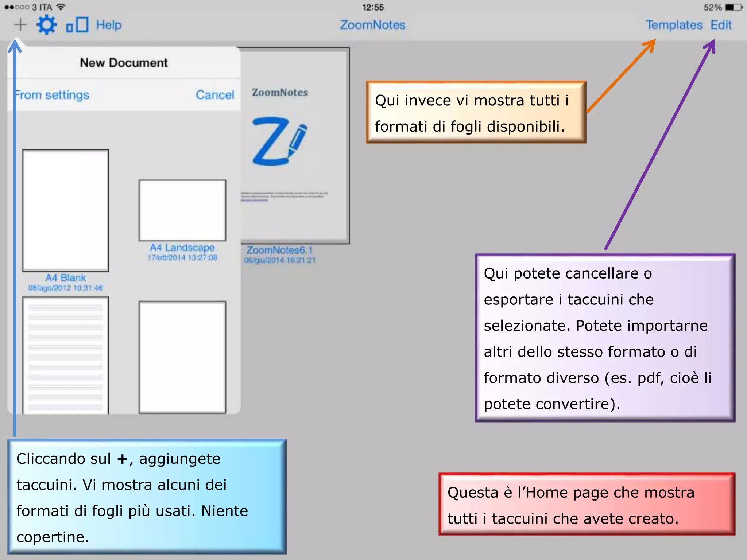Tap the plus icon to add notebook
This screenshot has height=560, width=747.
pyautogui.click(x=20, y=25)
